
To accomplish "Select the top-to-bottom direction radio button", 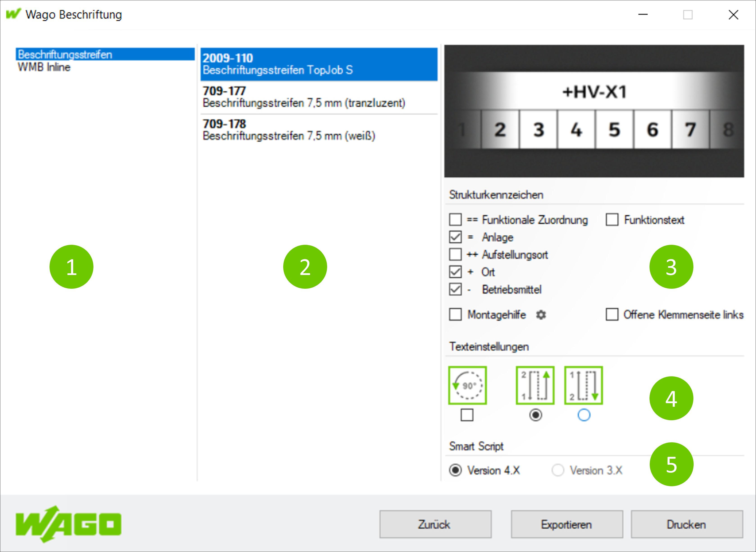I will click(x=584, y=415).
